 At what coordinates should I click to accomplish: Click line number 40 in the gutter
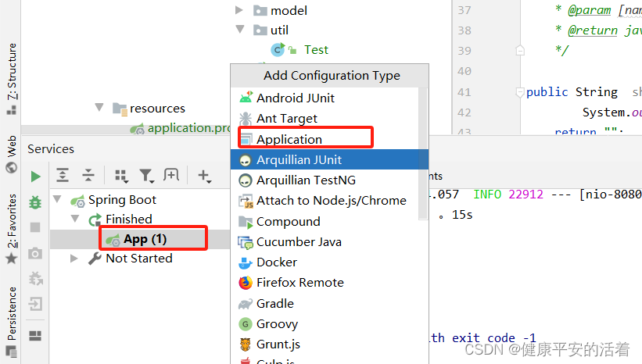464,71
